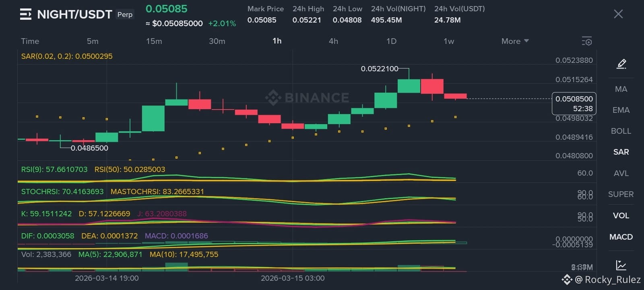Switch to the 5m timeframe
Screen dimensions: 644x290
coord(93,41)
